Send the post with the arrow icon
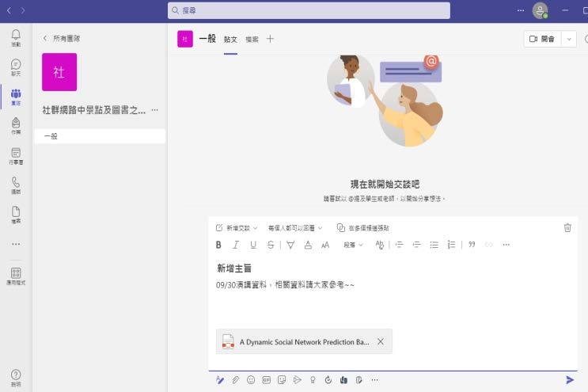 point(570,380)
